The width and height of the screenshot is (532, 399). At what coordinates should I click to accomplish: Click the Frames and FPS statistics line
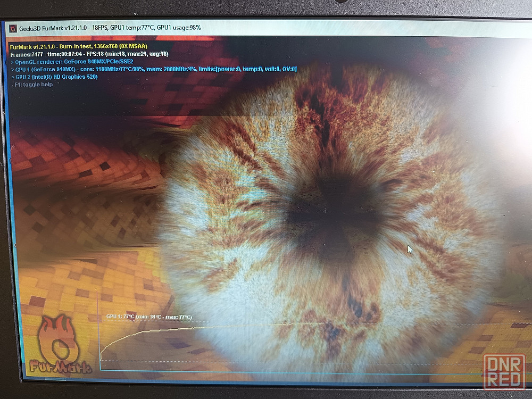pos(89,54)
